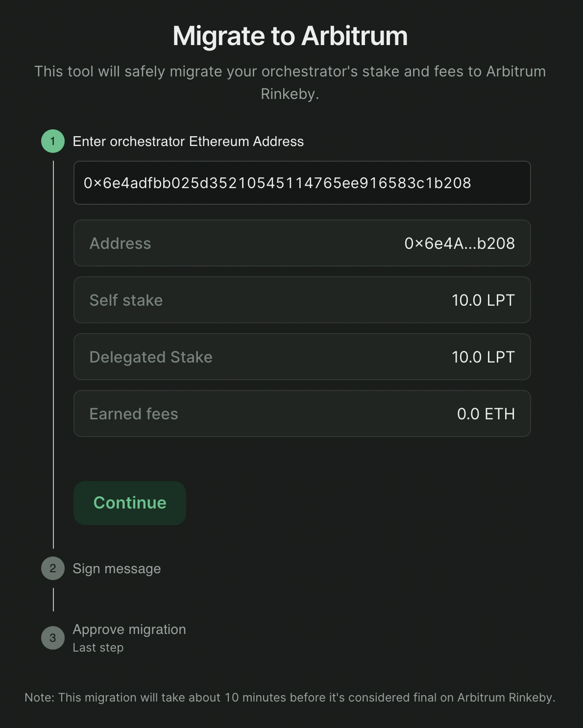Click the Delegated Stake row
This screenshot has height=728, width=583.
point(302,357)
